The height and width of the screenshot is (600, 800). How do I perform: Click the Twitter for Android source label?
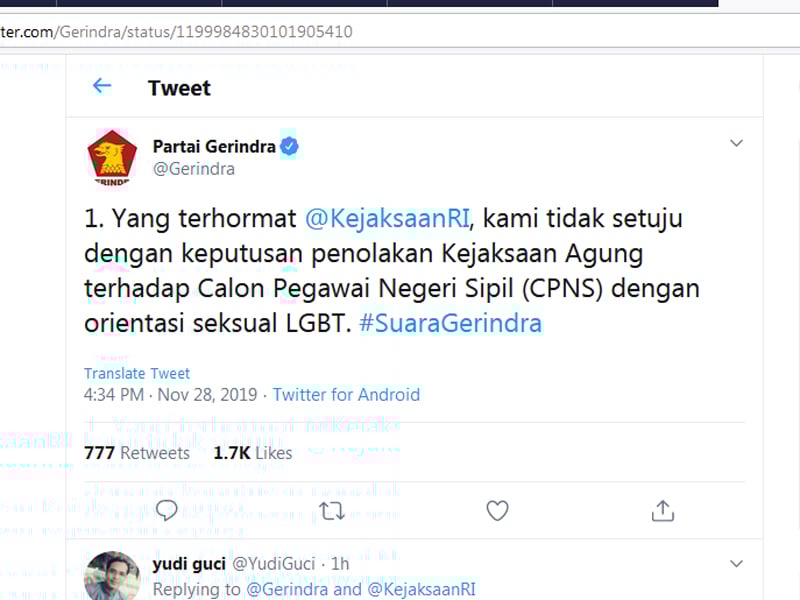coord(346,394)
